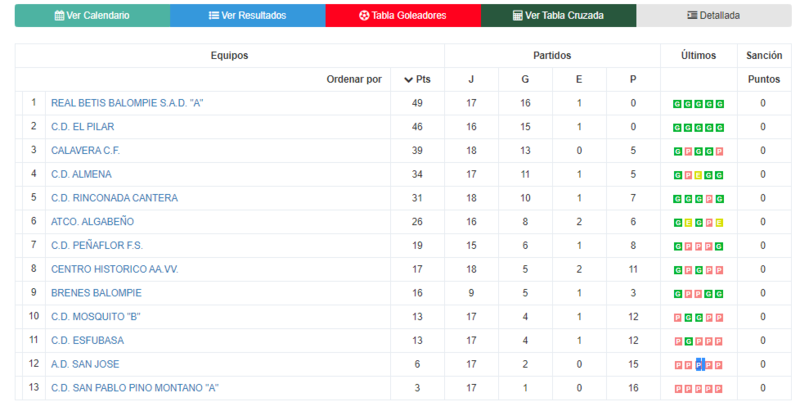Open the Ver Tabla Cruzada tab
Screen dimensions: 800x411
[559, 15]
